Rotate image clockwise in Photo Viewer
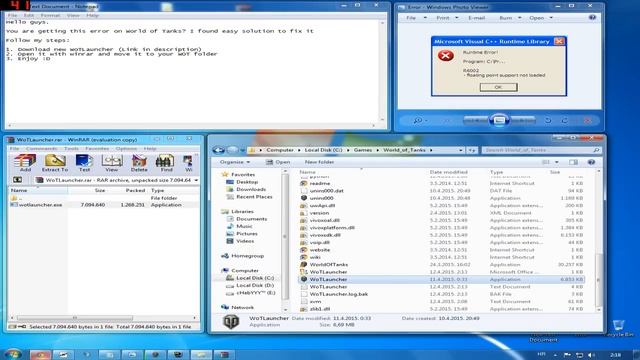640x360 pixels. tap(565, 120)
